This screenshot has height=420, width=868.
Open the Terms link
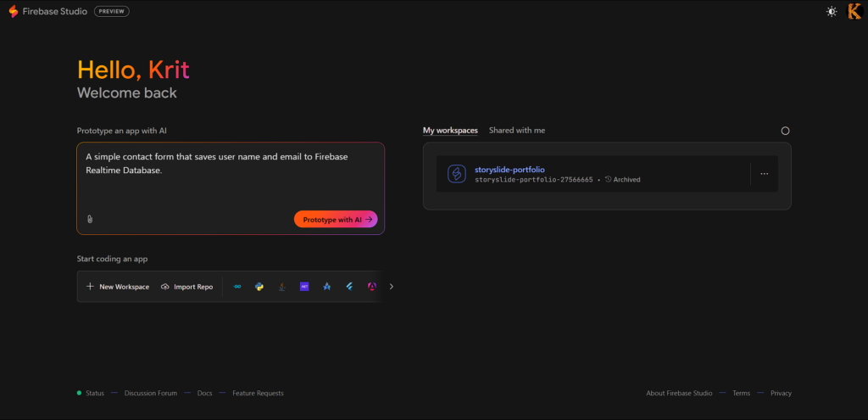[741, 393]
